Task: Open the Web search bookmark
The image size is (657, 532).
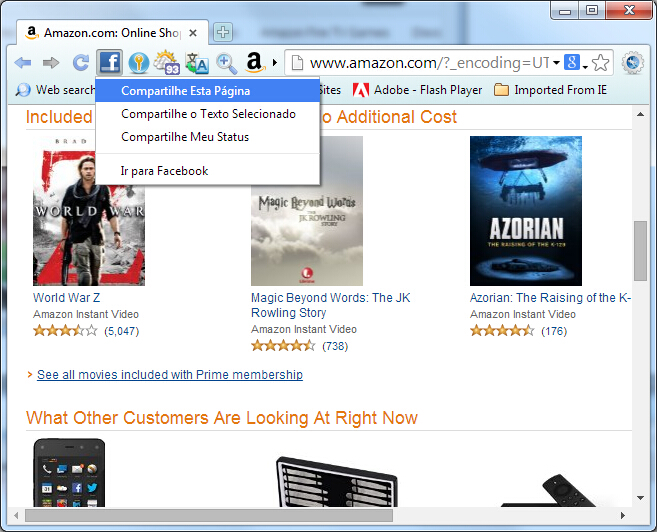Action: tap(55, 90)
